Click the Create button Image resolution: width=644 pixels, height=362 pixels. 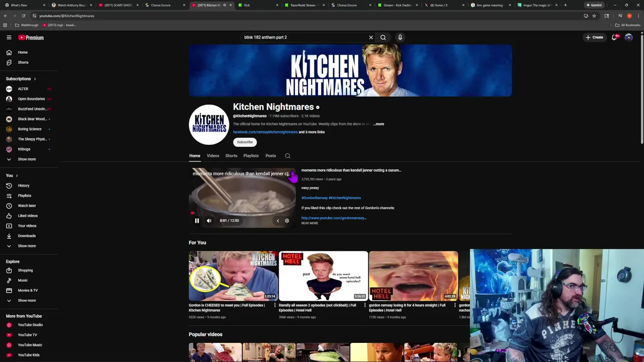pyautogui.click(x=594, y=37)
